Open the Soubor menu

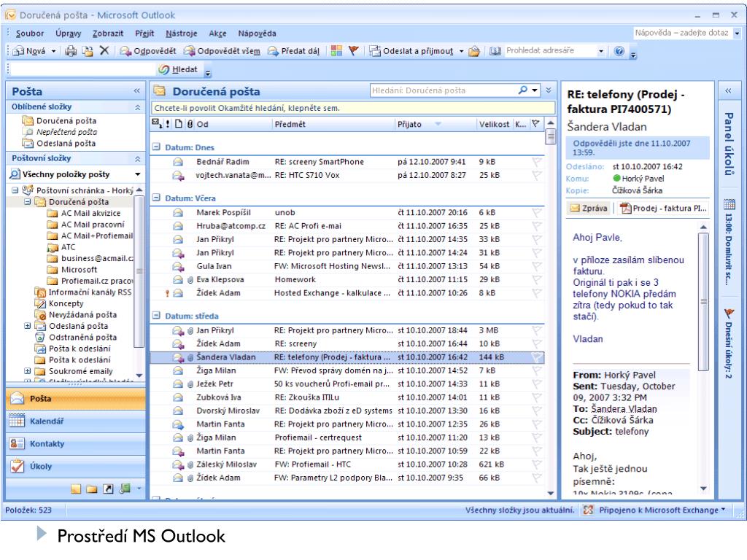coord(29,34)
